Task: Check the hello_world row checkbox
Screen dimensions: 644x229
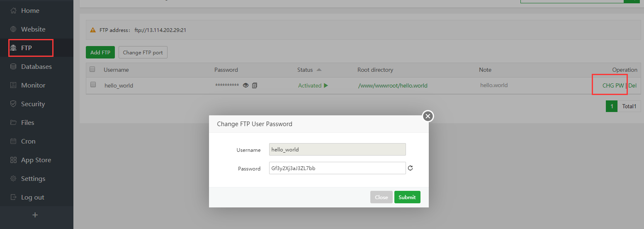Action: click(x=93, y=85)
